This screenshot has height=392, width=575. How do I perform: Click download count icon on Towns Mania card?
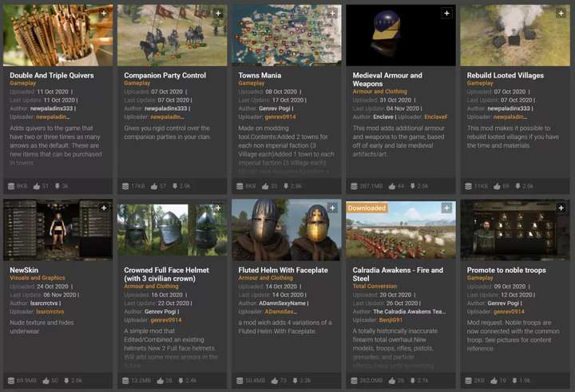tap(286, 186)
